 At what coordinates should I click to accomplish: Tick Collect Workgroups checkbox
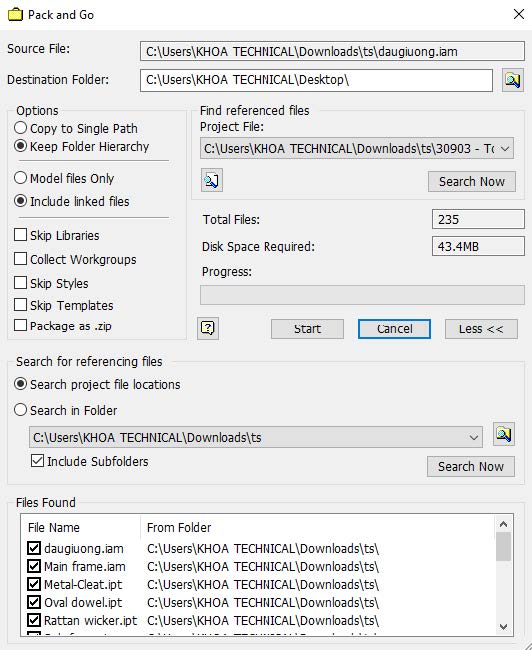click(x=20, y=259)
